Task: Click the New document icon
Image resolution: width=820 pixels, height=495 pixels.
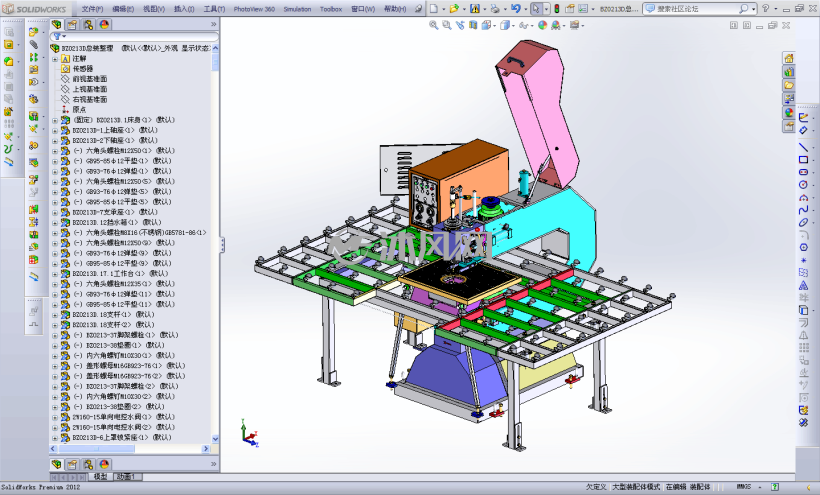Action: (x=434, y=8)
